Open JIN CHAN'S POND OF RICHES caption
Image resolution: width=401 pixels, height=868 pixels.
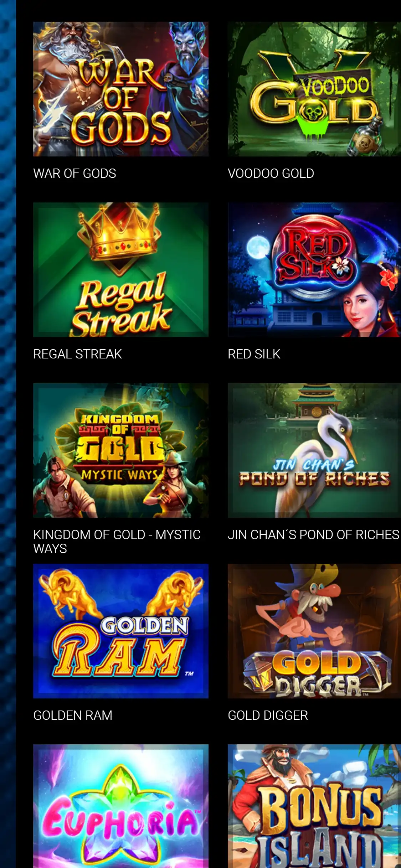point(314,535)
